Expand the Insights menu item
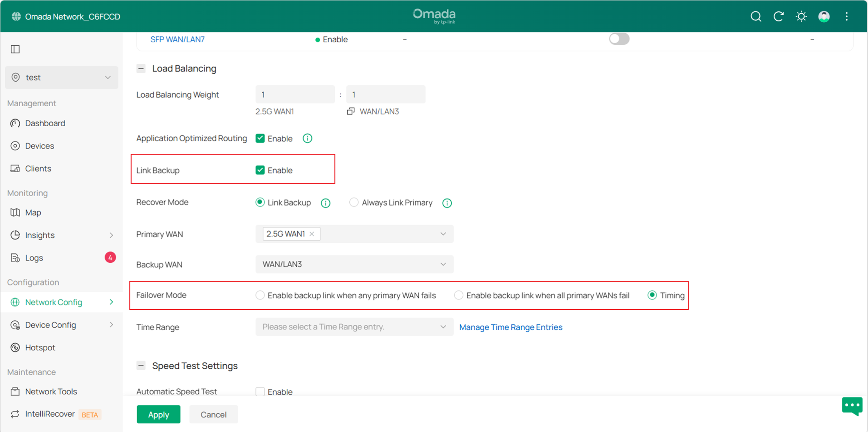The height and width of the screenshot is (432, 868). tap(39, 235)
